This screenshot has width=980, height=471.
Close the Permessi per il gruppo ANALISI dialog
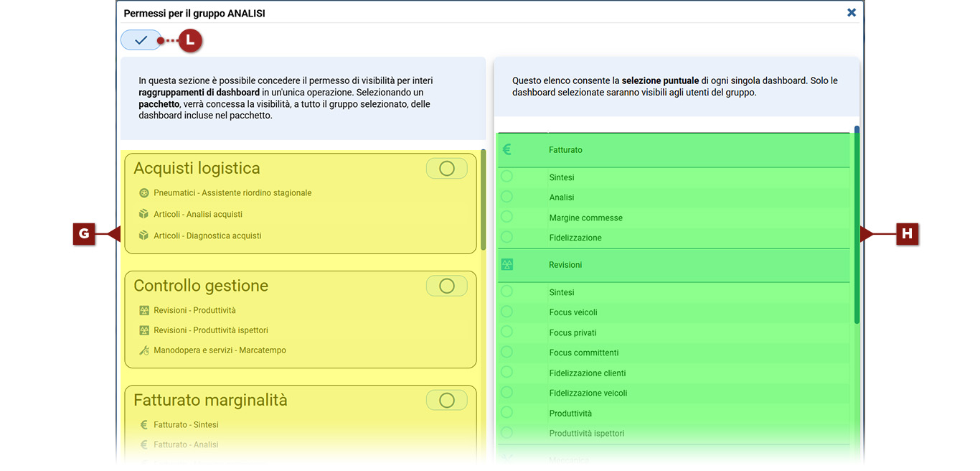click(x=852, y=12)
